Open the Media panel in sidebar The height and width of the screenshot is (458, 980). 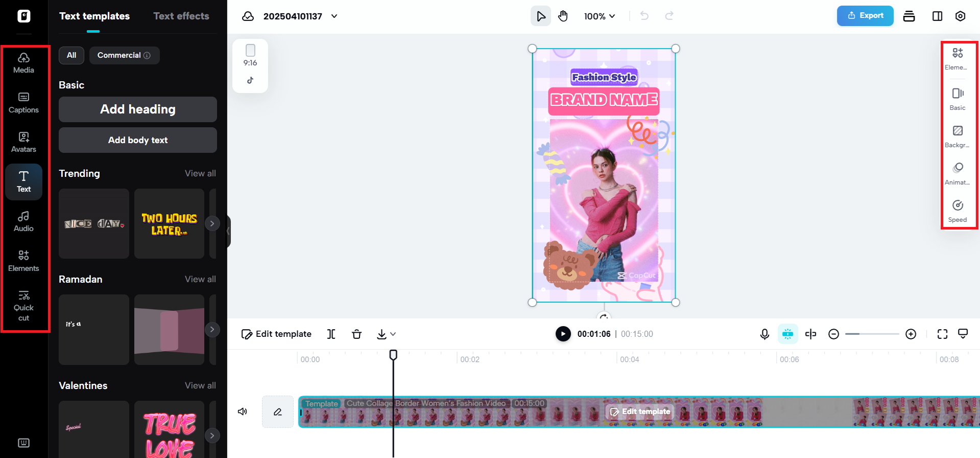23,63
